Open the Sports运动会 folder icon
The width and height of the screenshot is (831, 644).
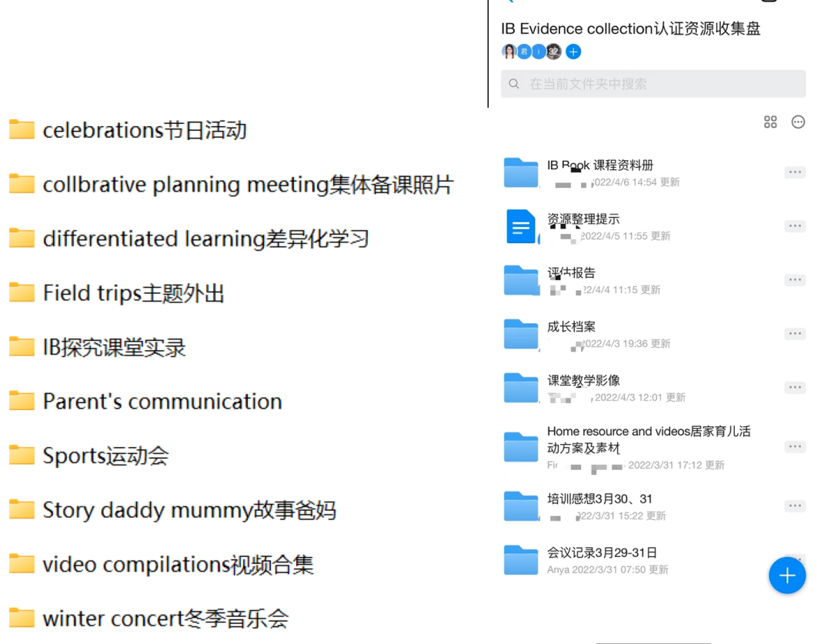pos(22,455)
